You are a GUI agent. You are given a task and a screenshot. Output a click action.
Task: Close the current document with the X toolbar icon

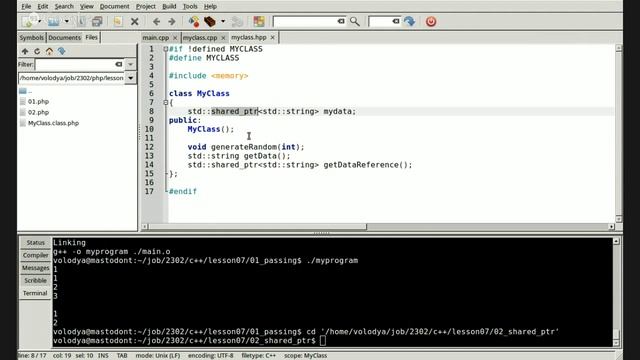[x=134, y=21]
